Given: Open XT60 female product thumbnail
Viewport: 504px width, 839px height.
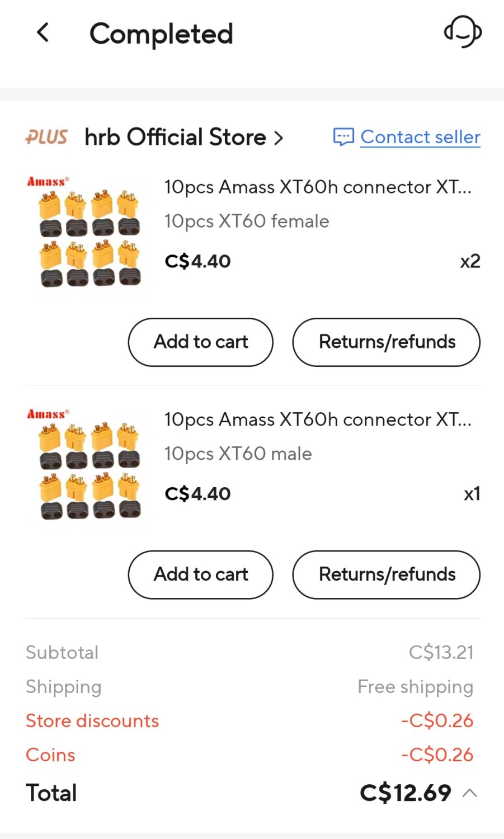Looking at the screenshot, I should [x=88, y=233].
